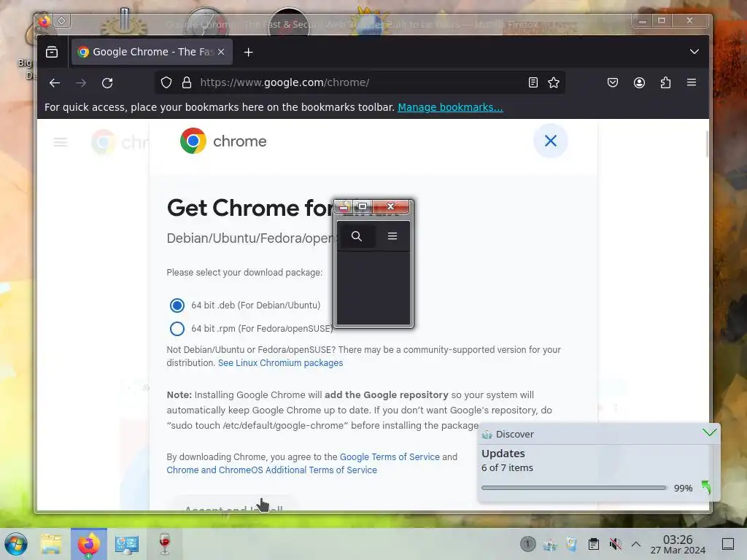Screen dimensions: 747x560
Task: Open file manager from taskbar
Action: point(51,544)
